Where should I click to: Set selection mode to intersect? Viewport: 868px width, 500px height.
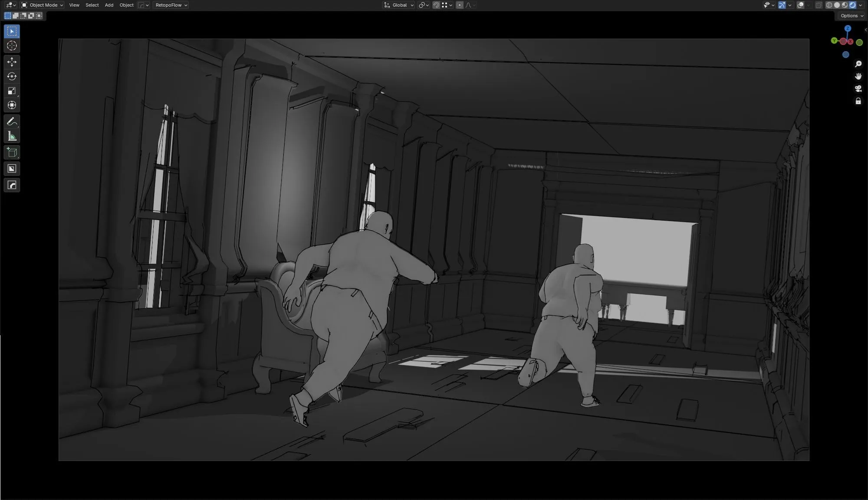(x=39, y=16)
